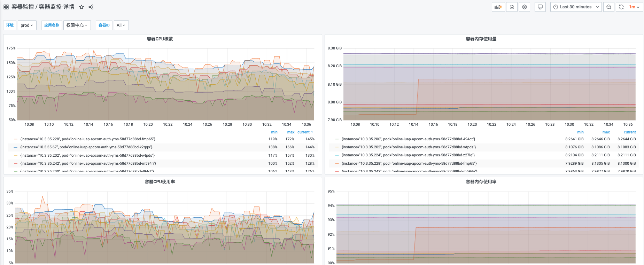Zoom out the time range
644x265 pixels.
609,7
